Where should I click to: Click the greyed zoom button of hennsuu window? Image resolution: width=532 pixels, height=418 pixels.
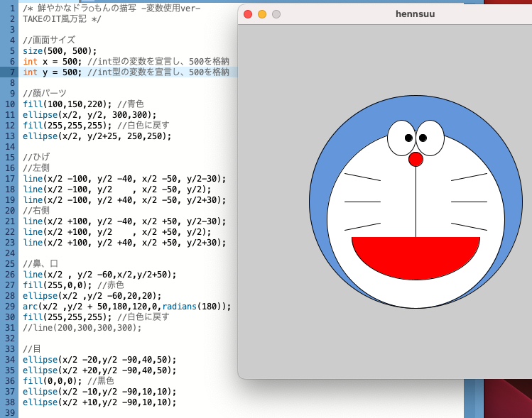tap(276, 14)
